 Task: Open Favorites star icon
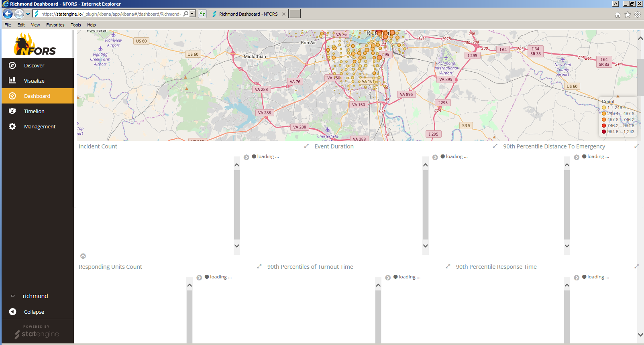[628, 14]
